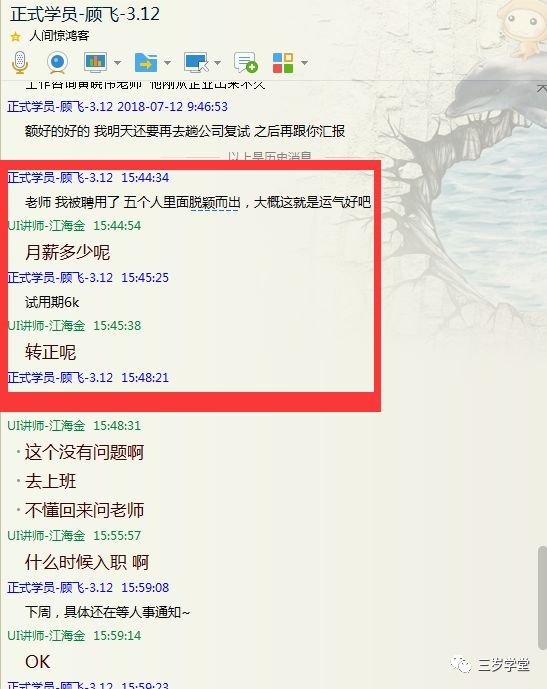Click the yellow star beside 人间惊鸿客
The image size is (547, 689).
15,36
